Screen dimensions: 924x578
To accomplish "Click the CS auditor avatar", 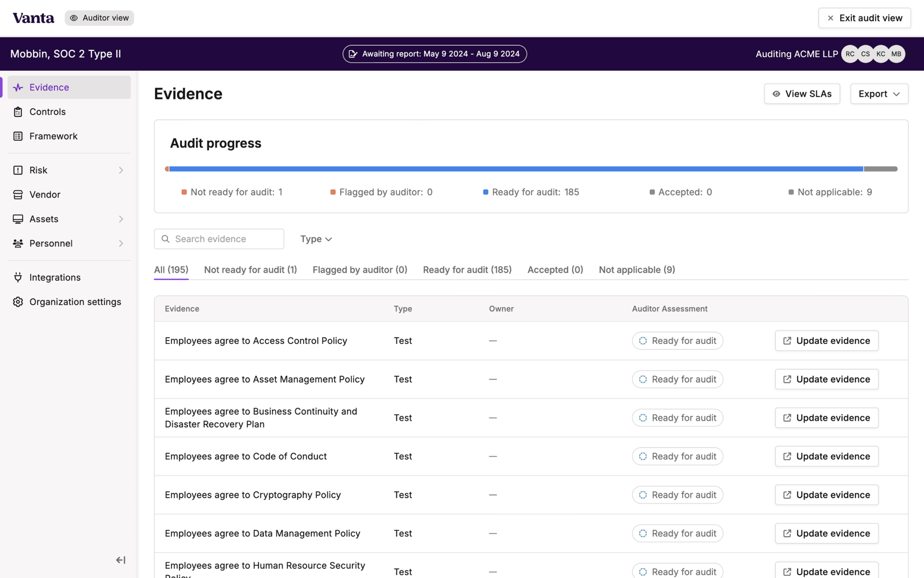I will pos(865,54).
